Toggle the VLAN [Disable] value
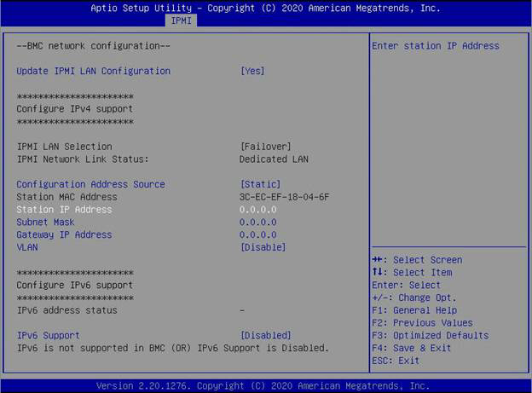532x393 pixels. pos(263,247)
